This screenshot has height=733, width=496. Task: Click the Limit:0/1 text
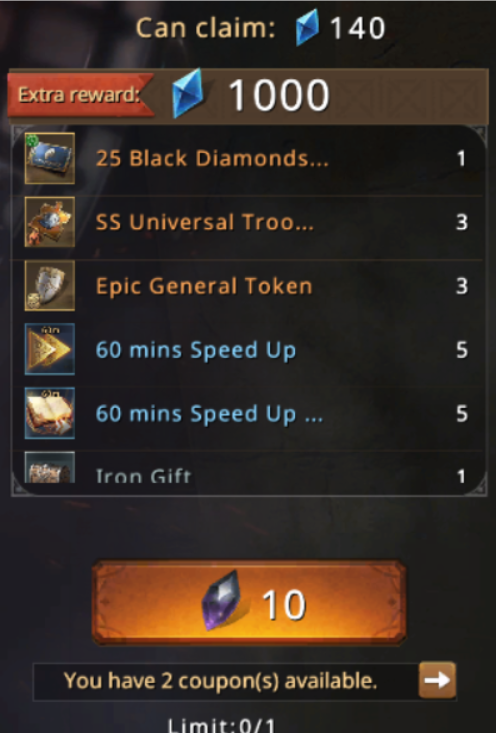point(221,725)
